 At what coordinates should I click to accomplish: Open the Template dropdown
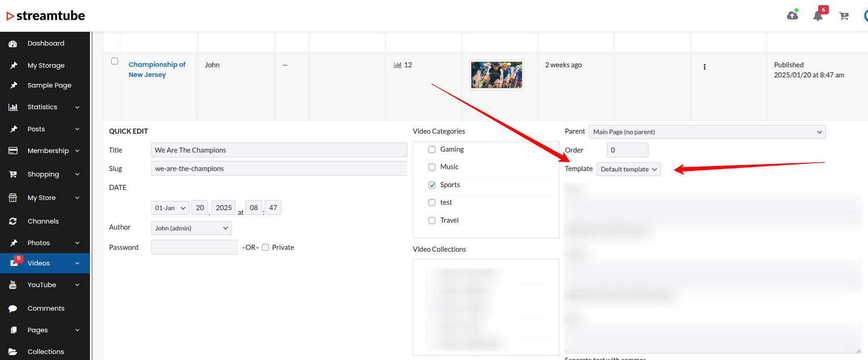coord(628,169)
